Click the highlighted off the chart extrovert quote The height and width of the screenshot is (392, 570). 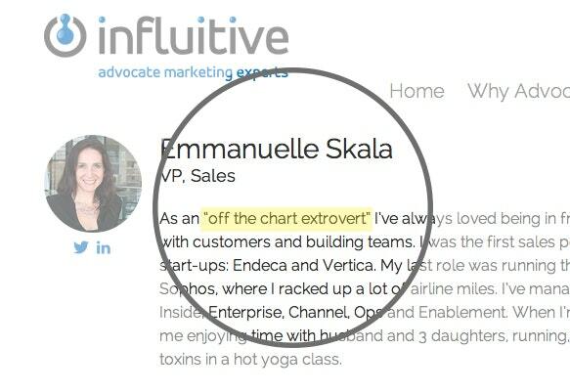(286, 219)
